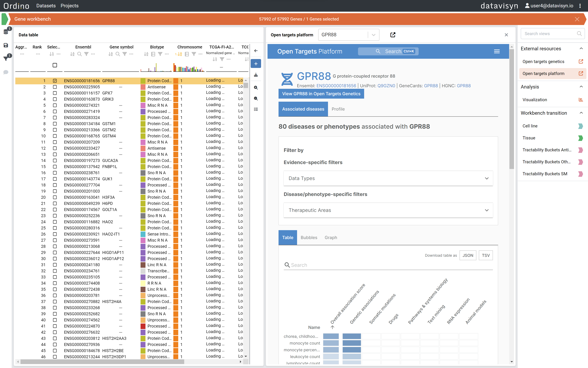Open the Projects menu
This screenshot has height=368, width=588.
(70, 6)
